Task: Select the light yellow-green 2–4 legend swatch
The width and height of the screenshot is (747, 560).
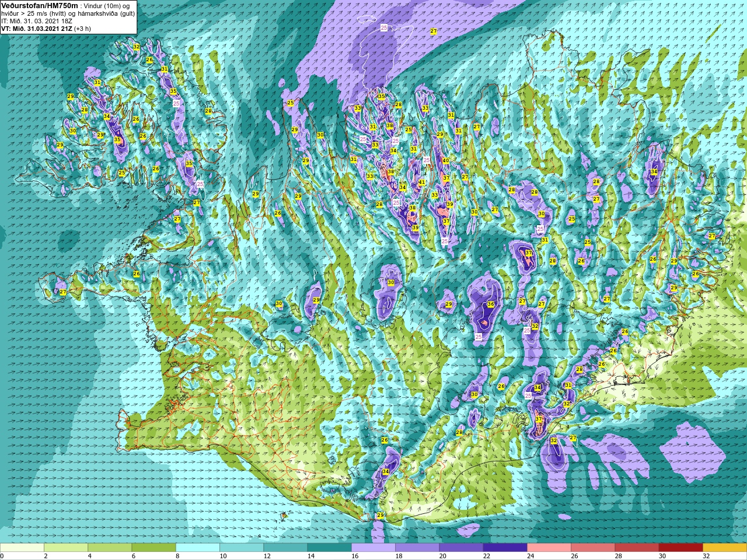Action: (x=66, y=548)
